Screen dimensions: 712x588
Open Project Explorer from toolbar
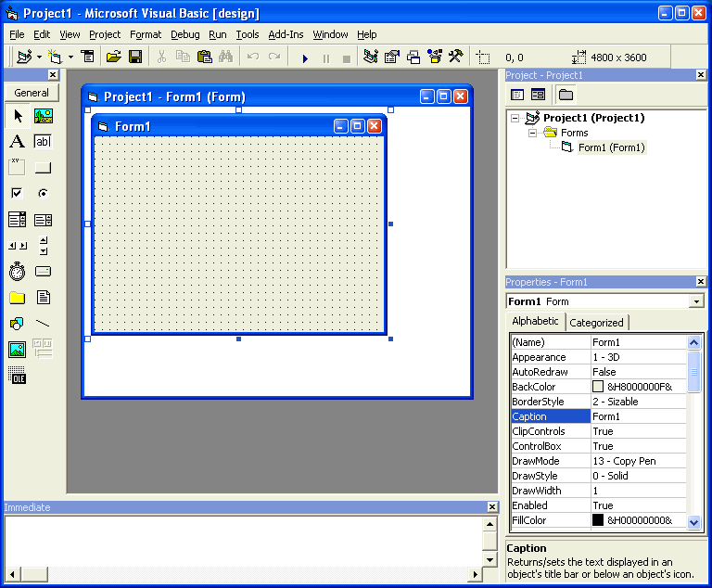click(371, 57)
